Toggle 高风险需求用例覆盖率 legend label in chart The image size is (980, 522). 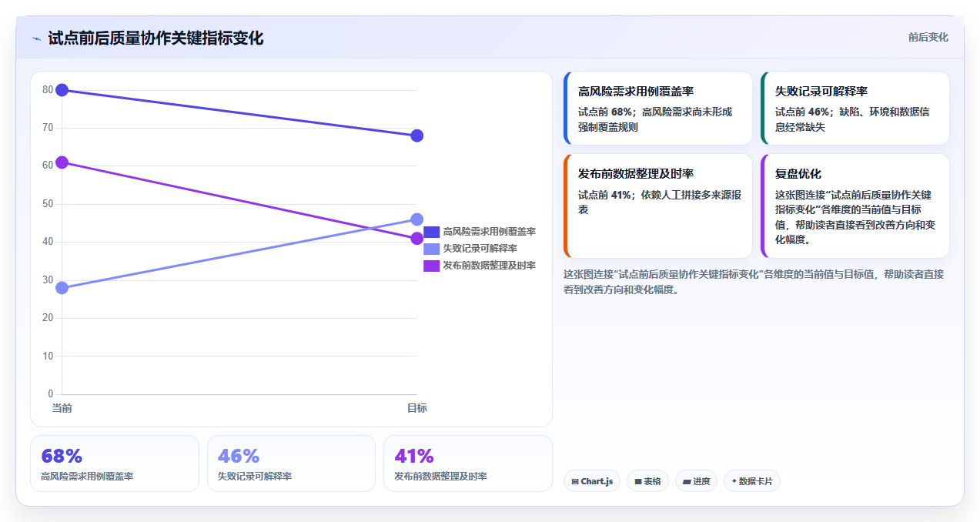[490, 232]
